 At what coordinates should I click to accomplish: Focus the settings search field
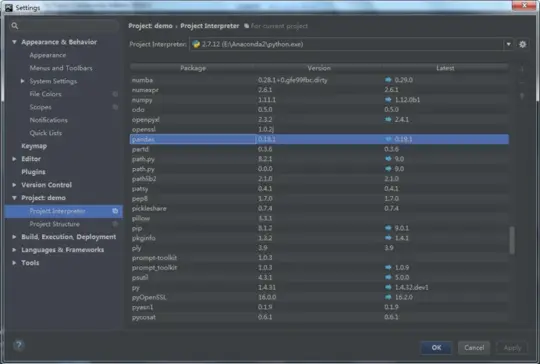[x=64, y=26]
